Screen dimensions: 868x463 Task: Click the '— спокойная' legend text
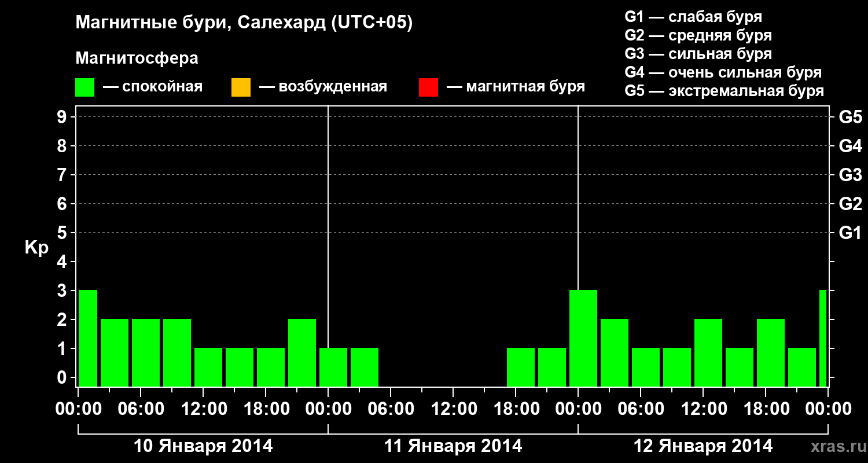(153, 87)
